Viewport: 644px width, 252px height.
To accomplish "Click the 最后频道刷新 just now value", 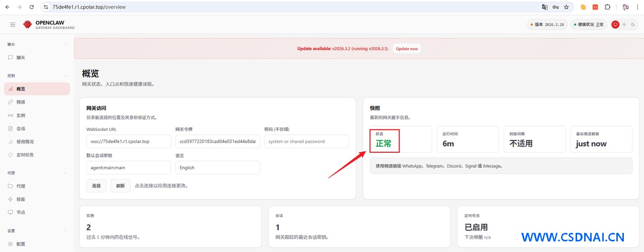I will tap(591, 144).
